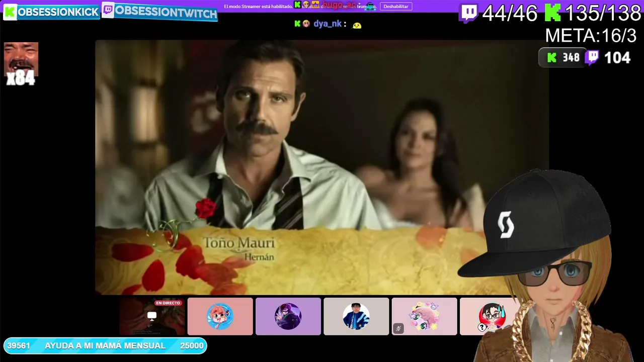Viewport: 644px width, 362px height.
Task: Click the main video playing the telenovela
Action: [x=322, y=167]
